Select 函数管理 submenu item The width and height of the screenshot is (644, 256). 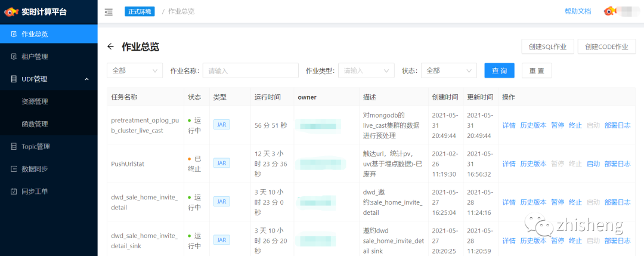click(x=48, y=124)
